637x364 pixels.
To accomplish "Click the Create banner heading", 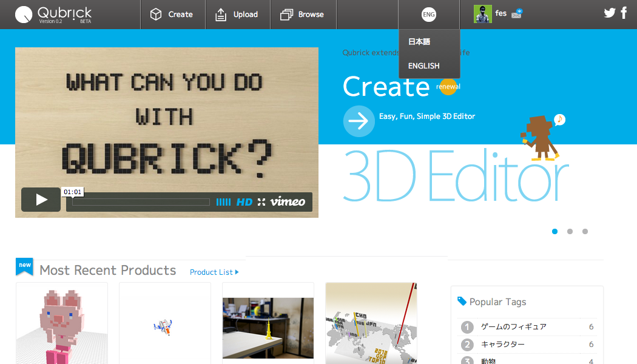I will pos(386,87).
